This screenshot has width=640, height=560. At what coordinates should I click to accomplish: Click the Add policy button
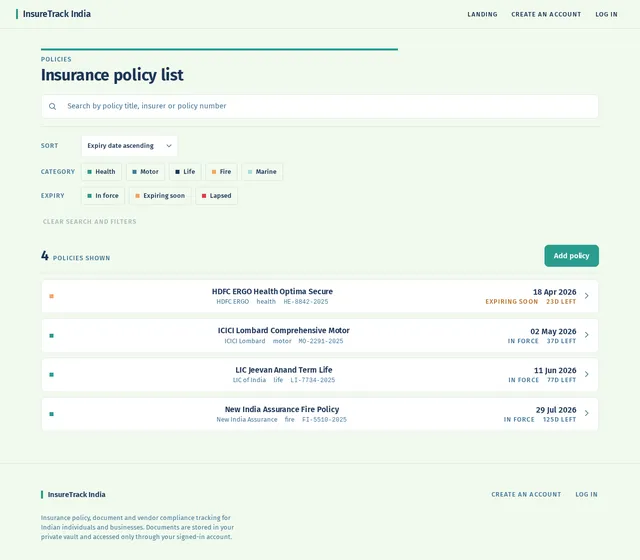(x=571, y=256)
